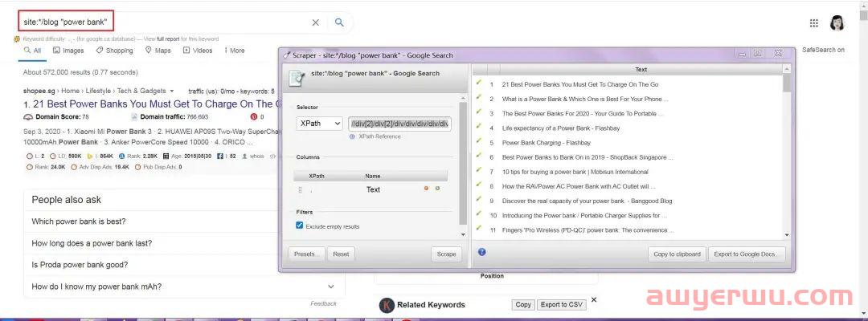Viewport: 868px width, 321px height.
Task: Click the Facebook count icon
Action: click(220, 156)
